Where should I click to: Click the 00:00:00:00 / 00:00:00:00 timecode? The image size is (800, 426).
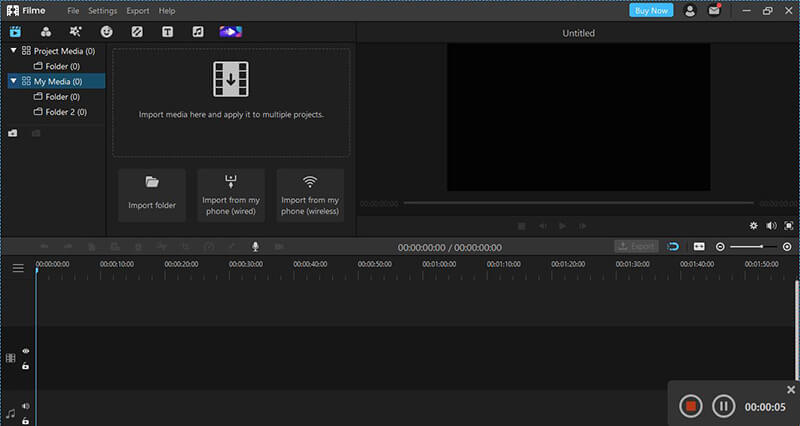point(449,247)
